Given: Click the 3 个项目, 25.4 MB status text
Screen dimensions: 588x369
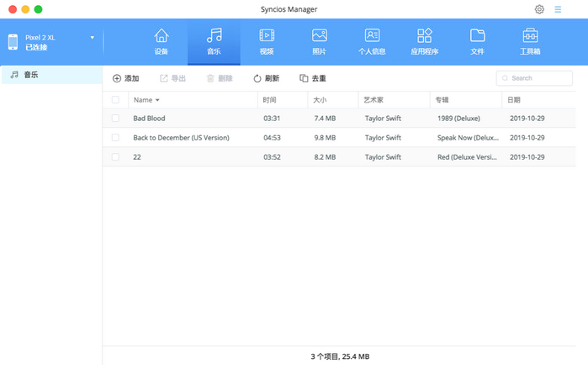Looking at the screenshot, I should pyautogui.click(x=340, y=356).
